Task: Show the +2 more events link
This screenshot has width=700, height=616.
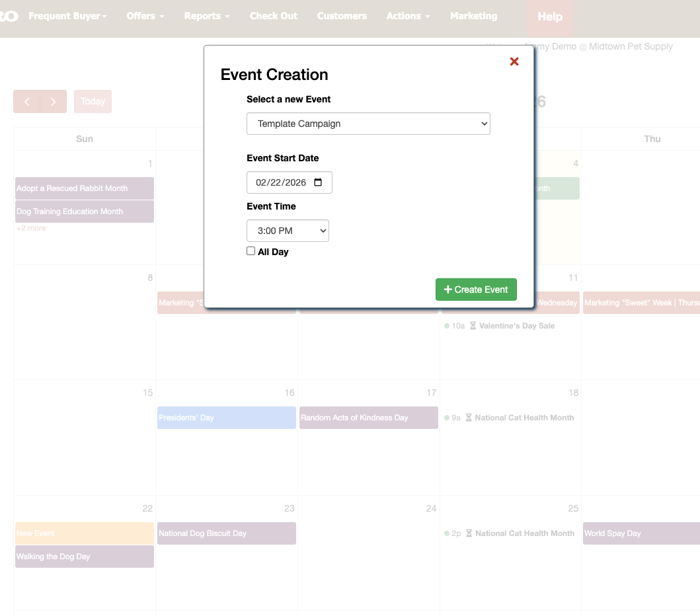Action: click(x=31, y=228)
